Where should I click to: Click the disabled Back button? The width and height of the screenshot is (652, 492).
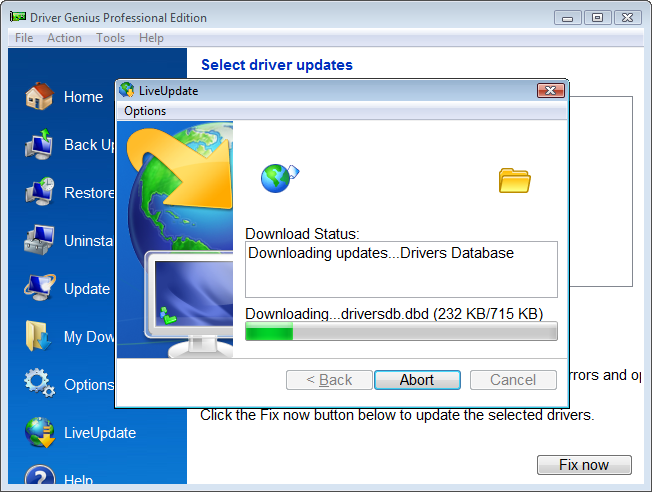click(x=329, y=380)
